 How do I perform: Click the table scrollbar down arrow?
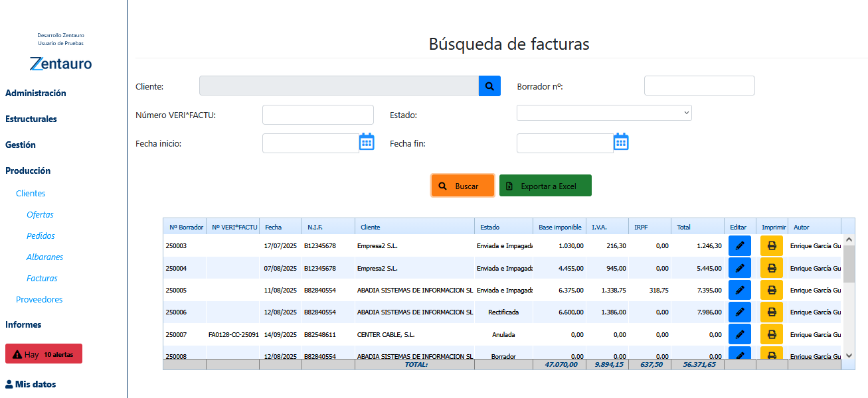coord(849,356)
